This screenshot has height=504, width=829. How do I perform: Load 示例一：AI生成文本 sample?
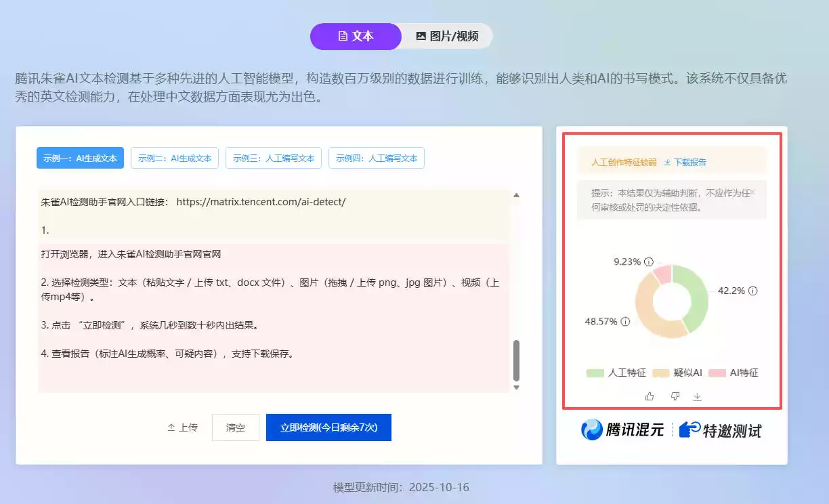point(80,159)
